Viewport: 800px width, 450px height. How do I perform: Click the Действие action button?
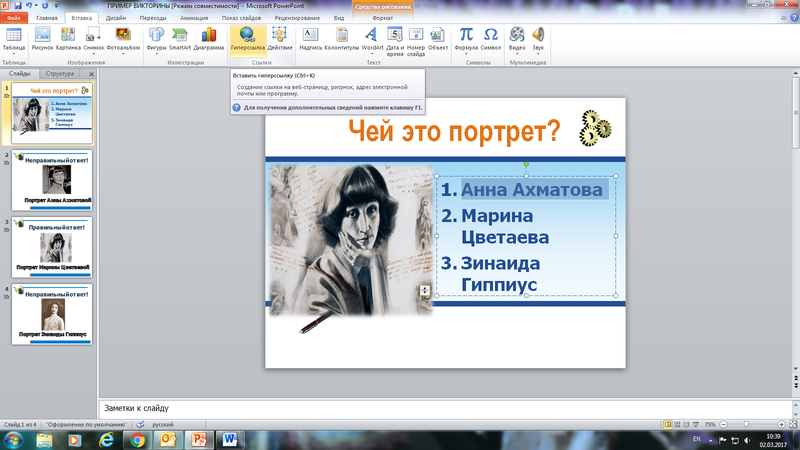(x=280, y=39)
